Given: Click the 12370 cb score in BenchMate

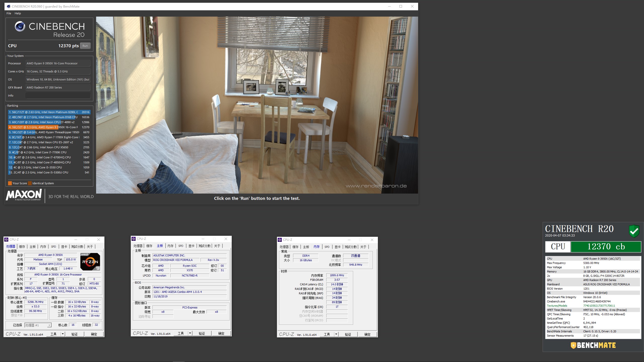Looking at the screenshot, I should [x=606, y=247].
